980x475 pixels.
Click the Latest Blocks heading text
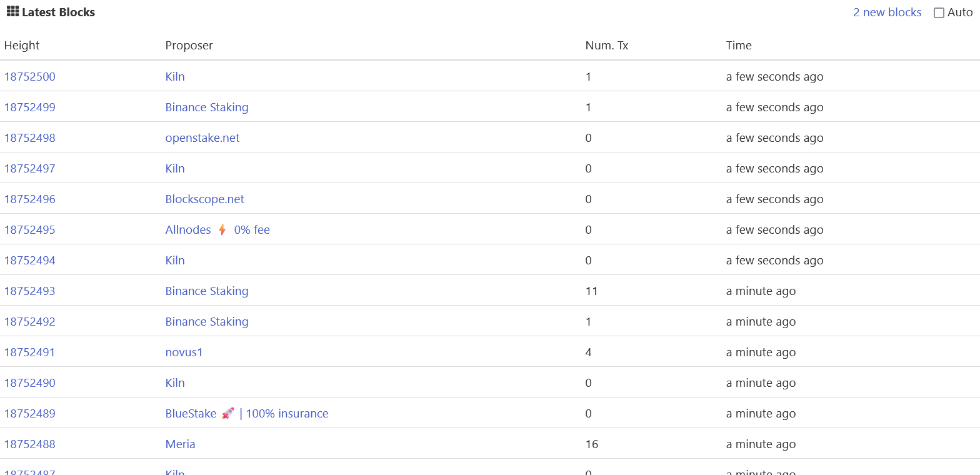click(59, 12)
